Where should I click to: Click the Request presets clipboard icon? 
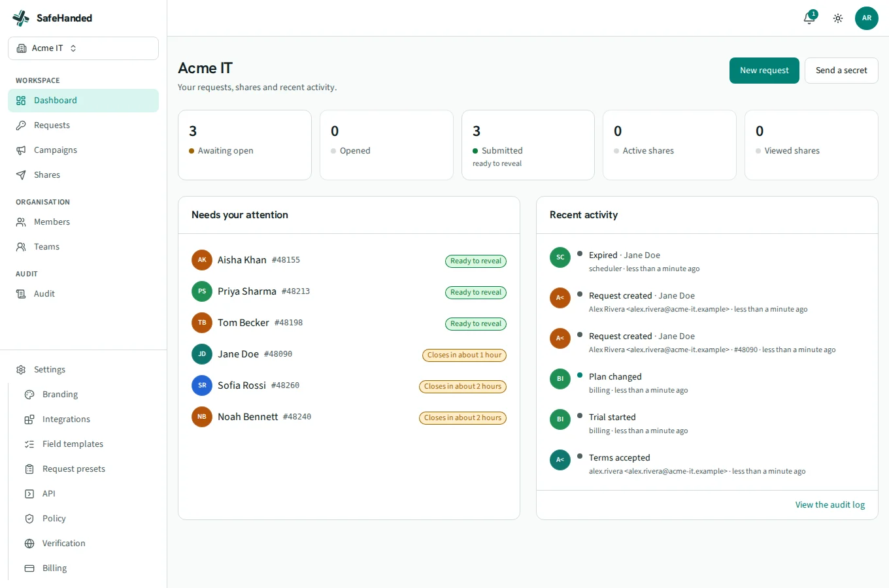(29, 469)
